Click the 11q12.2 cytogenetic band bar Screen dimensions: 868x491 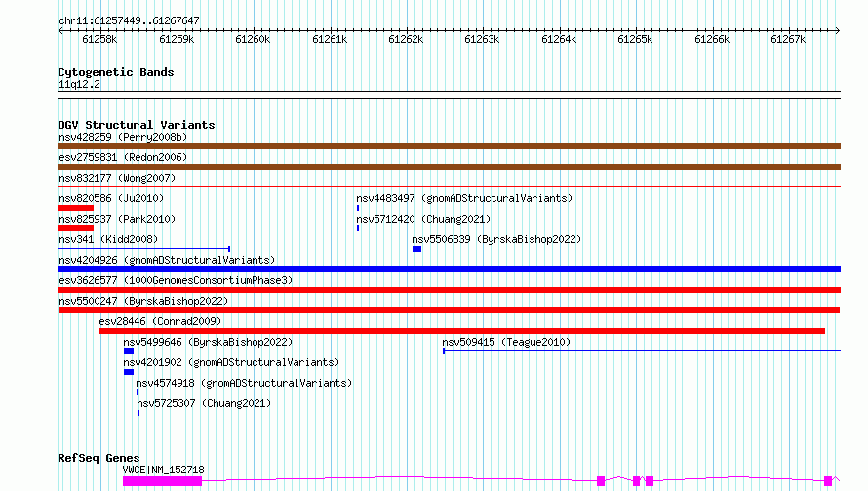[x=449, y=95]
